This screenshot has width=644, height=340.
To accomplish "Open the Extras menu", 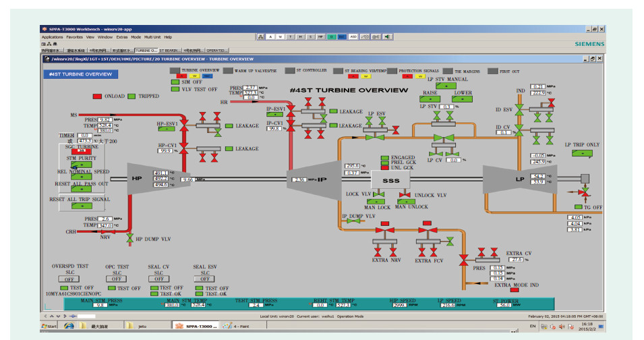I will [x=122, y=37].
